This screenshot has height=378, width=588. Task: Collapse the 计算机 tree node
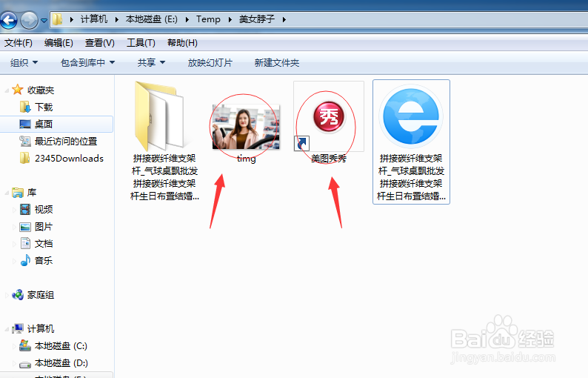point(7,329)
